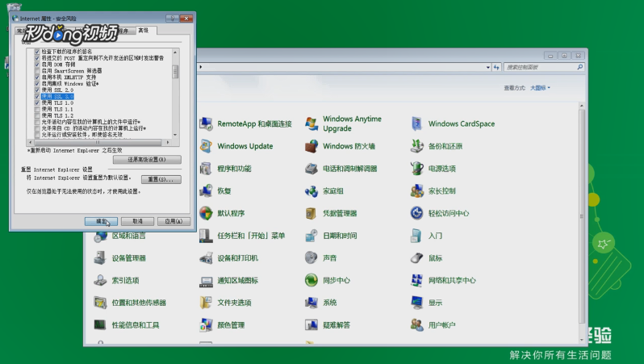Click 应用(A) button
Viewport: 644px width, 364px height.
174,221
